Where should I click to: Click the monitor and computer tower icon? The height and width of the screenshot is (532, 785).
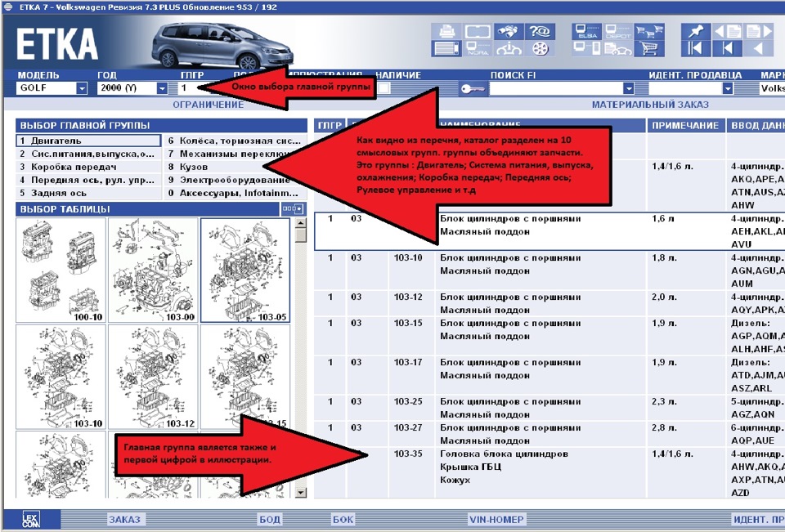pyautogui.click(x=587, y=48)
